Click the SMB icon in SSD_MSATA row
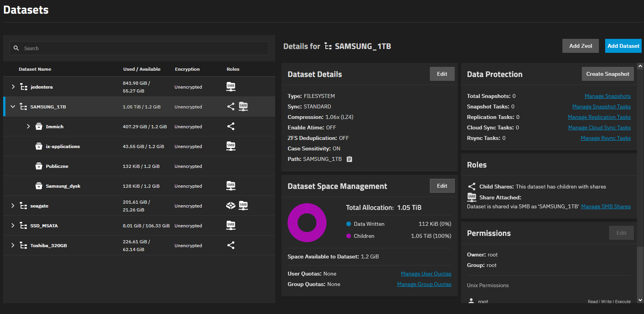The width and height of the screenshot is (644, 314). (231, 225)
